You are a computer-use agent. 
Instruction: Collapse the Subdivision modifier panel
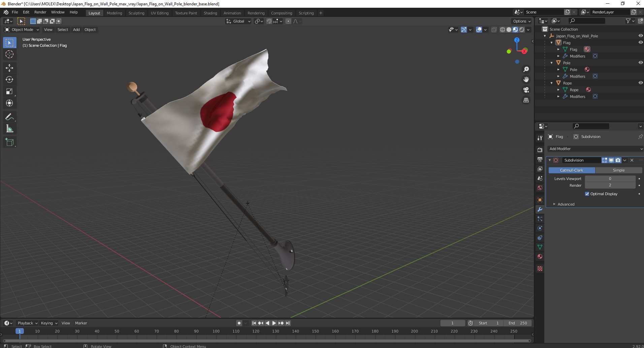point(550,160)
